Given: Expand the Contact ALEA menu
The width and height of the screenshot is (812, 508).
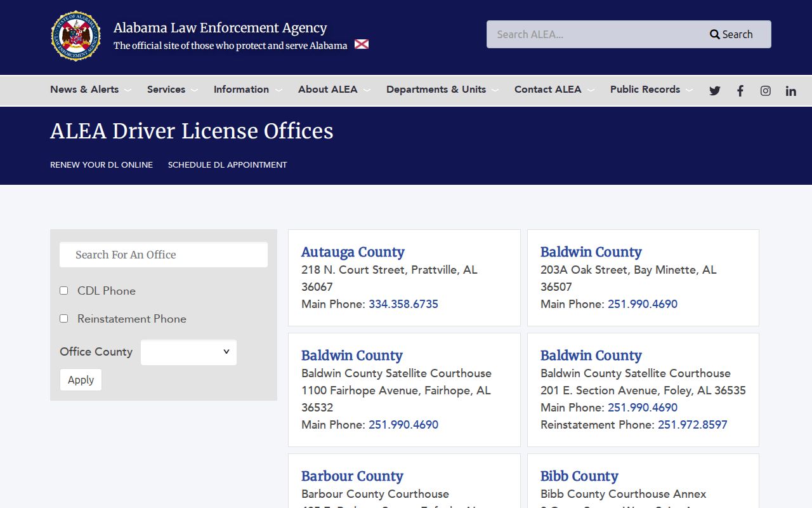Looking at the screenshot, I should pos(554,90).
